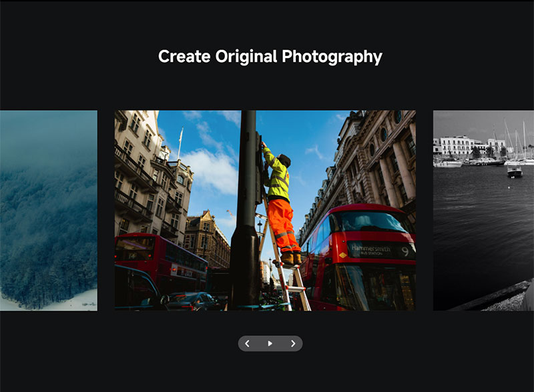
Task: Select the black-and-white harbor photo
Action: coord(483,210)
